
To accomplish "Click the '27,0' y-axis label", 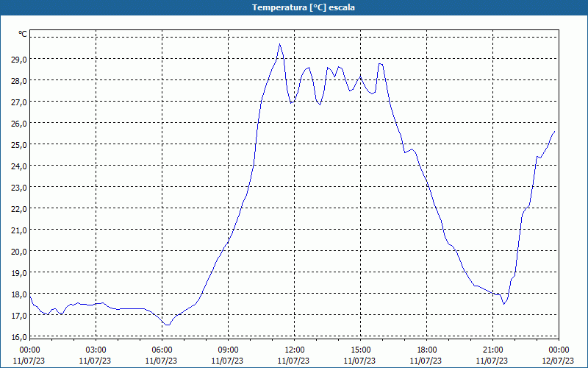I will click(18, 102).
